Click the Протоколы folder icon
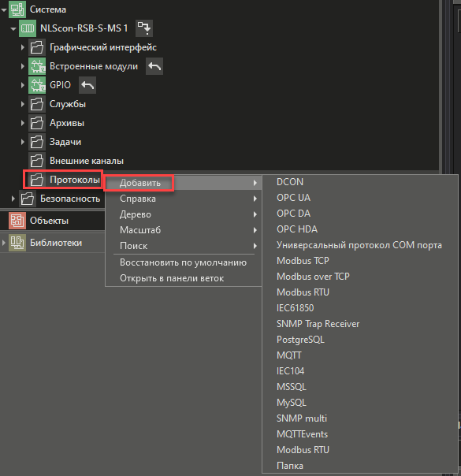Viewport: 461px width, 476px height. (37, 180)
